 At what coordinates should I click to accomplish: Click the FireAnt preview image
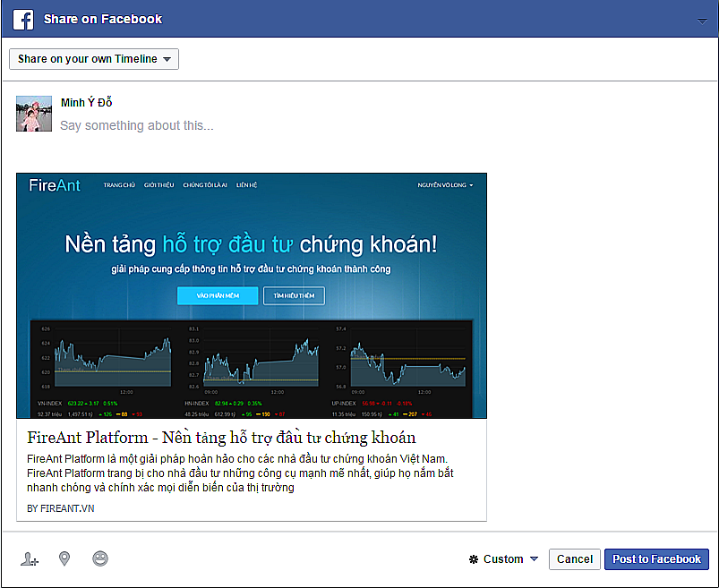point(252,295)
